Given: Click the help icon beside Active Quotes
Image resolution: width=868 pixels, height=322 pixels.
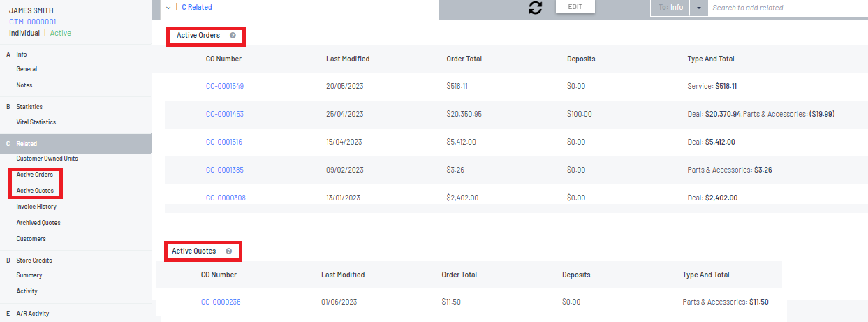Looking at the screenshot, I should coord(228,251).
